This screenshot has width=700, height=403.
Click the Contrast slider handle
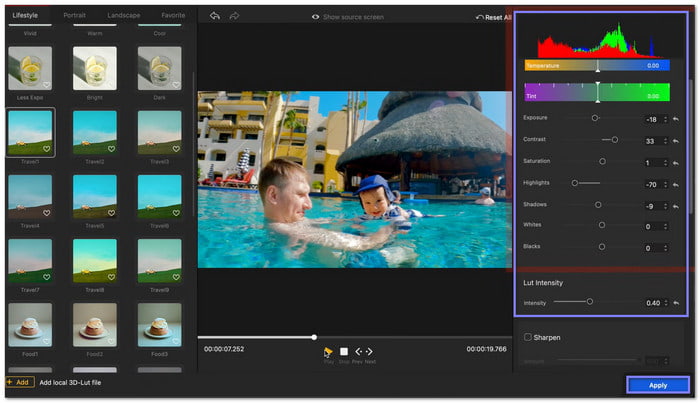615,140
